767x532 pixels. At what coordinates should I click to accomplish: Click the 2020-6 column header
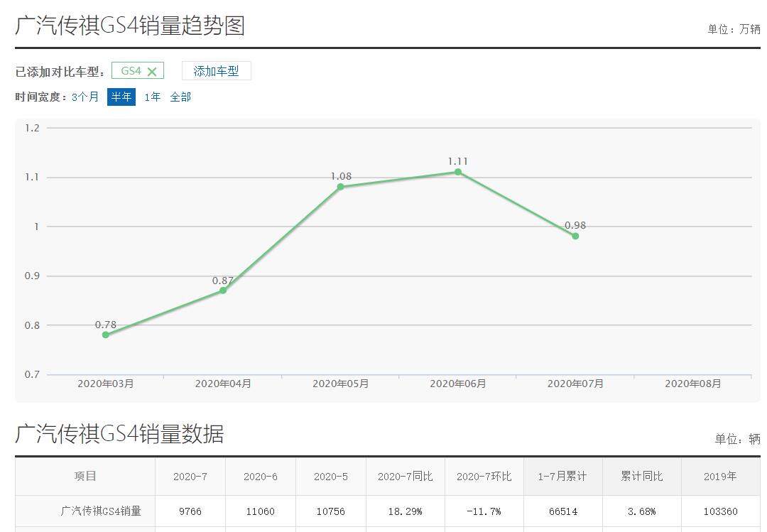click(x=261, y=476)
